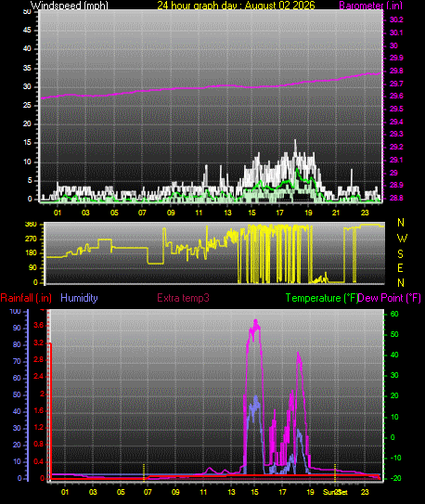Click the '29.4' barometer axis value
This screenshot has height=504, width=425.
pyautogui.click(x=396, y=122)
